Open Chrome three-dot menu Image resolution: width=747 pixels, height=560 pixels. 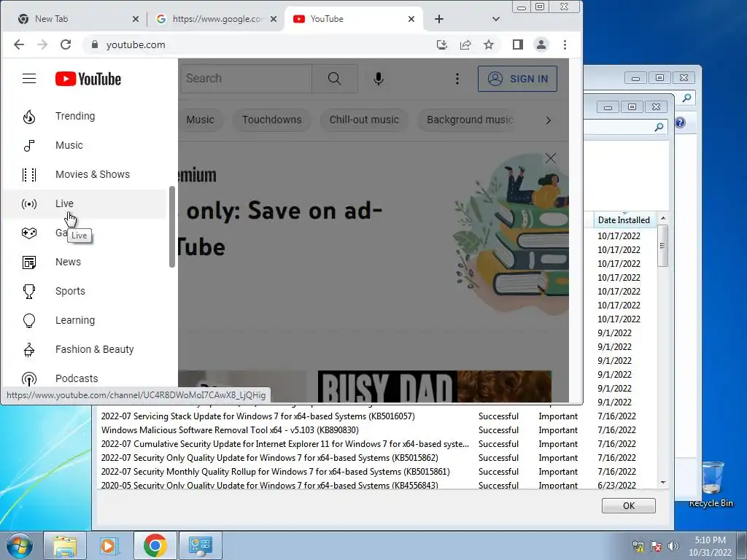pyautogui.click(x=565, y=44)
